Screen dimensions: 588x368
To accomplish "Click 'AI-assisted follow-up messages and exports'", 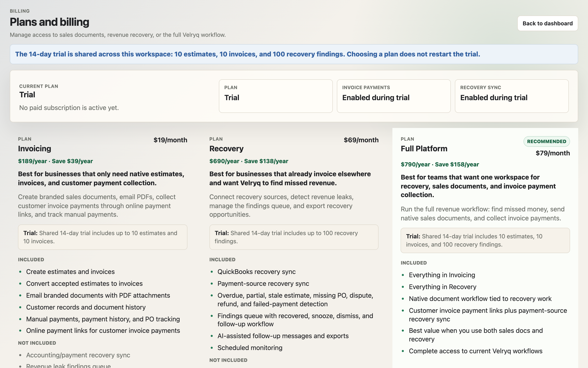I will 283,336.
